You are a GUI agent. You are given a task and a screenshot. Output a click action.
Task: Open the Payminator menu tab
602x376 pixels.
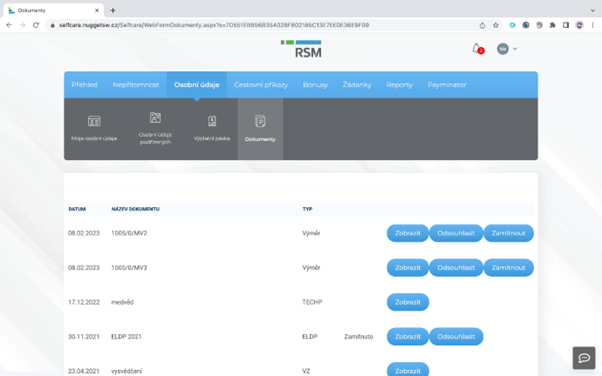click(447, 84)
